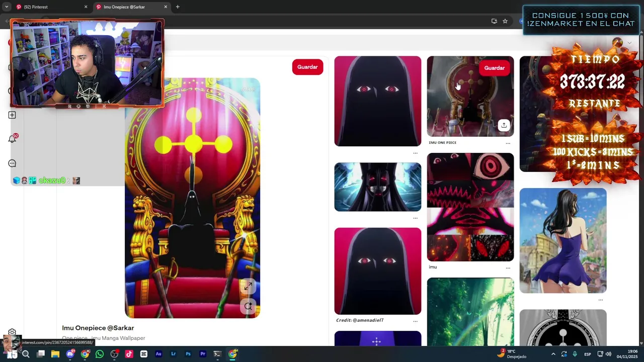Image resolution: width=644 pixels, height=362 pixels.
Task: Click the main Imu throne wallpaper image
Action: pos(192,198)
